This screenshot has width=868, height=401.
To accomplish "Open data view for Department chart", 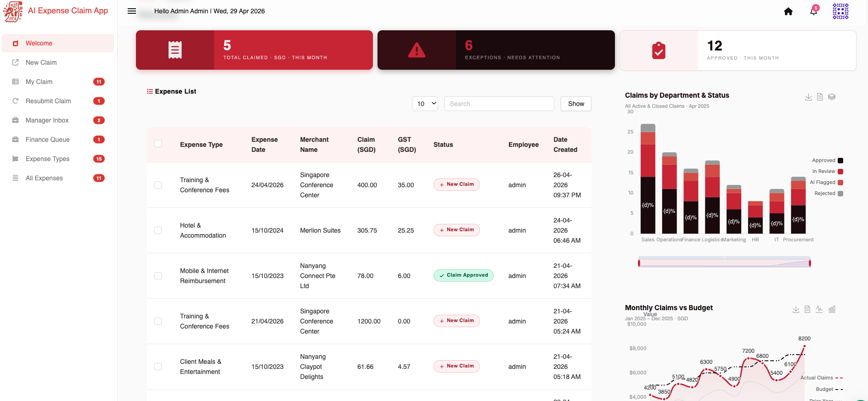I will coord(820,97).
